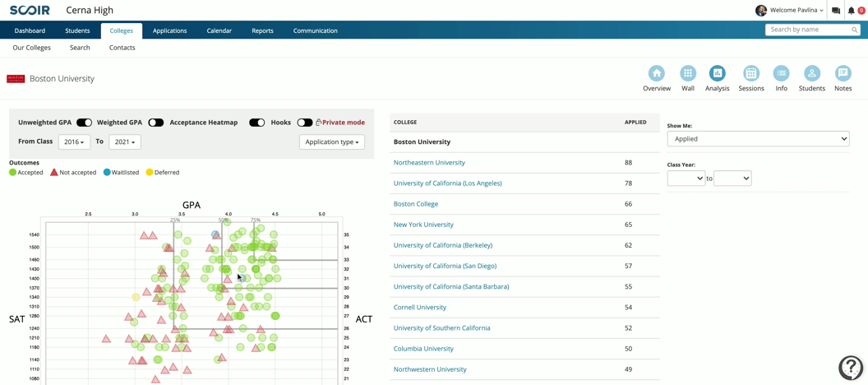Go to the Students nav tab
This screenshot has width=868, height=385.
click(77, 31)
